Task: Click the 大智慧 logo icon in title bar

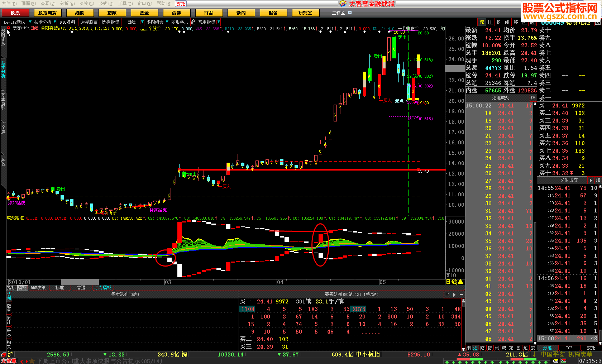Action: (x=343, y=4)
